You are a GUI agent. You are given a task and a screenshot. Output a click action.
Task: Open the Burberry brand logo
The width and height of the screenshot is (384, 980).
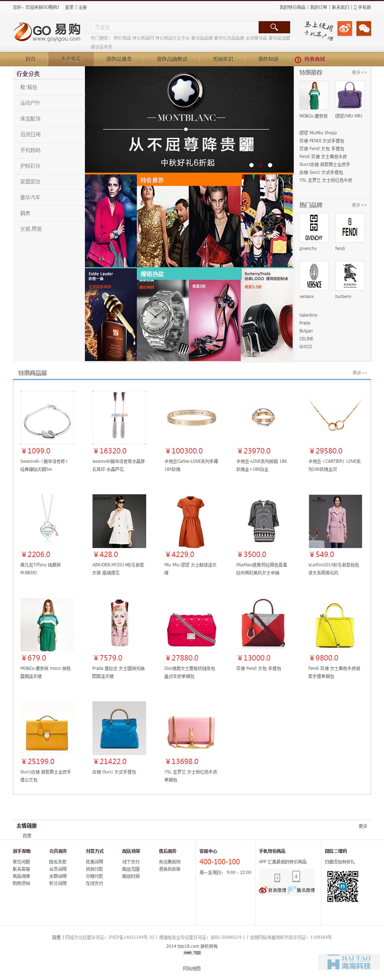coord(350,275)
